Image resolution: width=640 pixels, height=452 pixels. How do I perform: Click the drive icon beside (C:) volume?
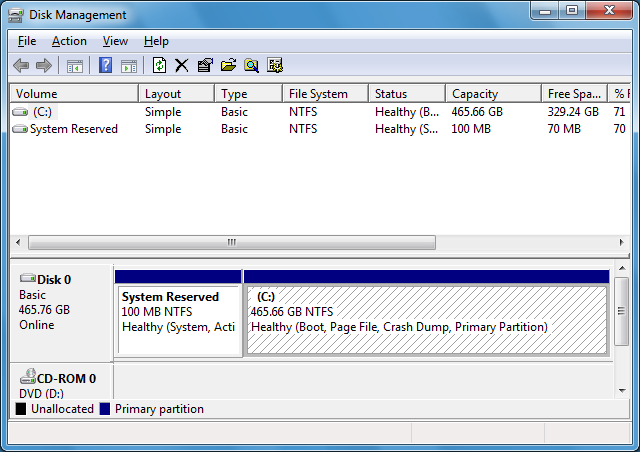[x=20, y=112]
